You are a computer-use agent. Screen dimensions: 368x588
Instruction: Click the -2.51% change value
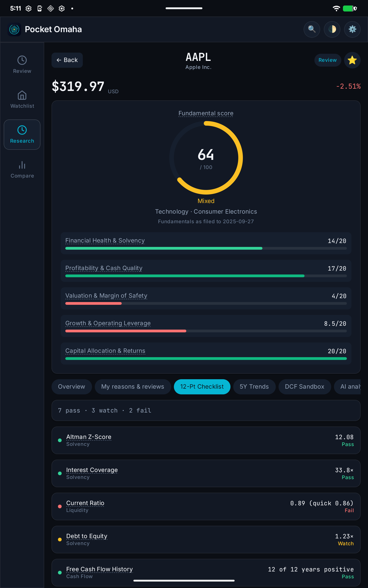point(348,87)
